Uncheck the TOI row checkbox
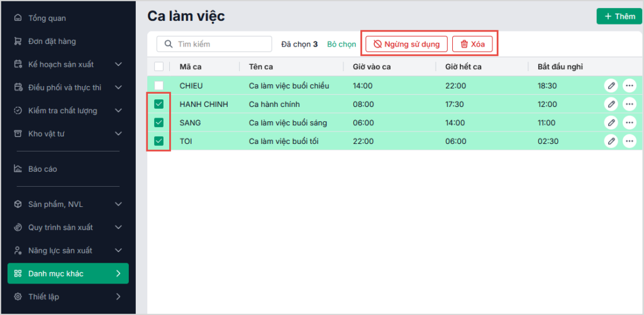The height and width of the screenshot is (315, 644). (x=158, y=141)
